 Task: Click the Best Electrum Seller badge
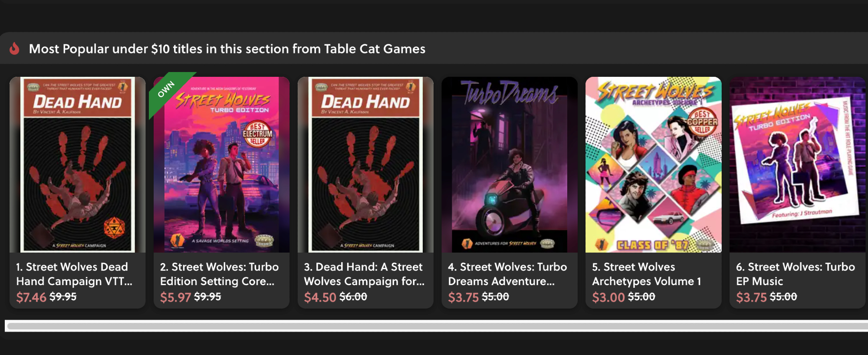click(257, 134)
